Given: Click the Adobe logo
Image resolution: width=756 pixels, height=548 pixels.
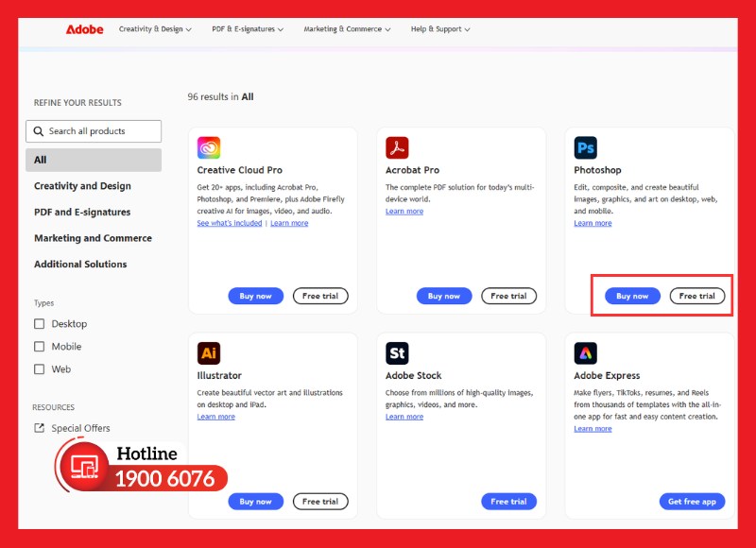Looking at the screenshot, I should pos(84,29).
